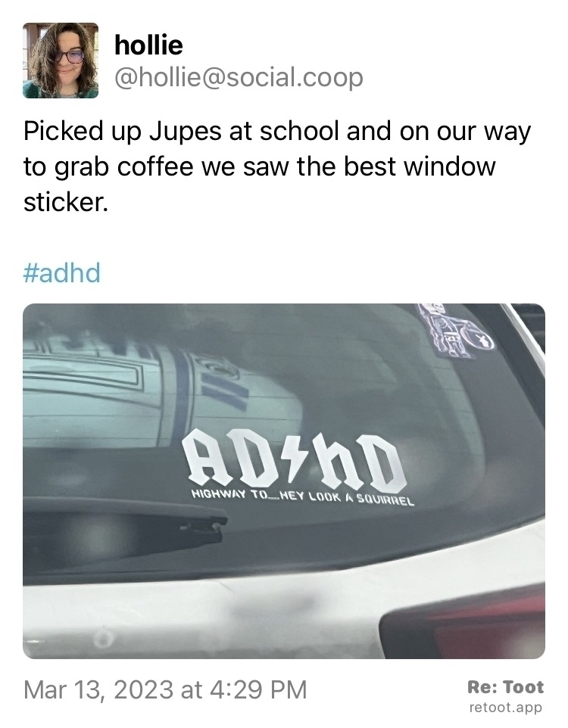Click the display name hollie
Screen dimensions: 568x728
point(148,45)
